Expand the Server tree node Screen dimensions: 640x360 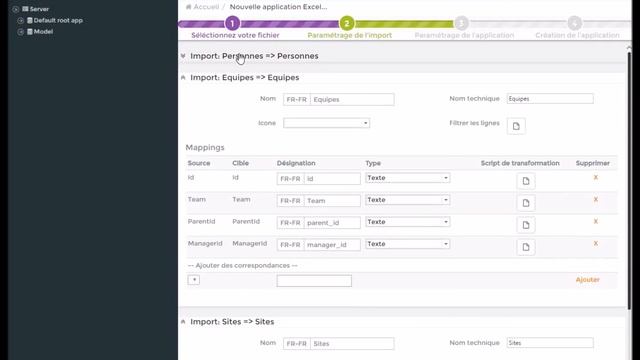pyautogui.click(x=16, y=9)
